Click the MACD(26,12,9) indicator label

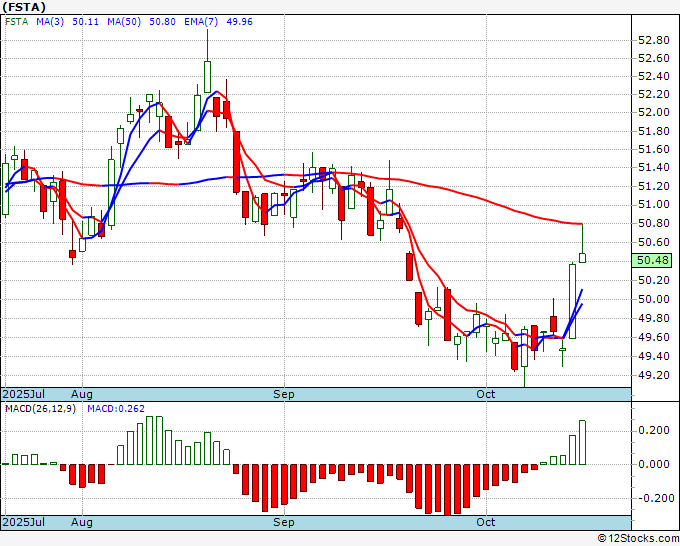pyautogui.click(x=40, y=409)
